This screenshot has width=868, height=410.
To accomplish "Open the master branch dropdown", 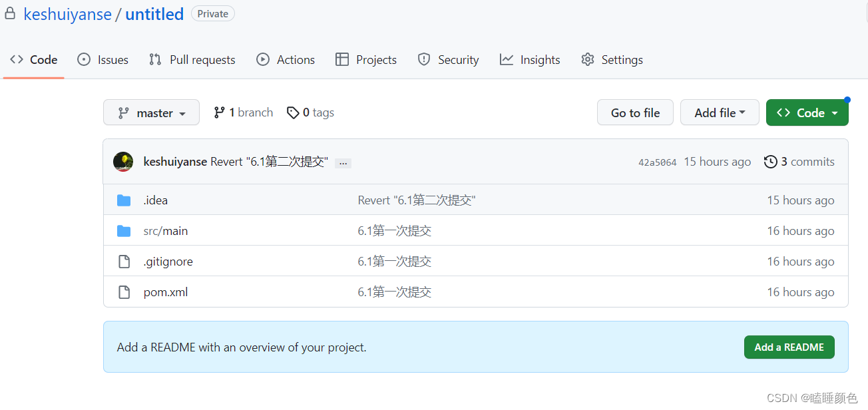I will tap(151, 112).
